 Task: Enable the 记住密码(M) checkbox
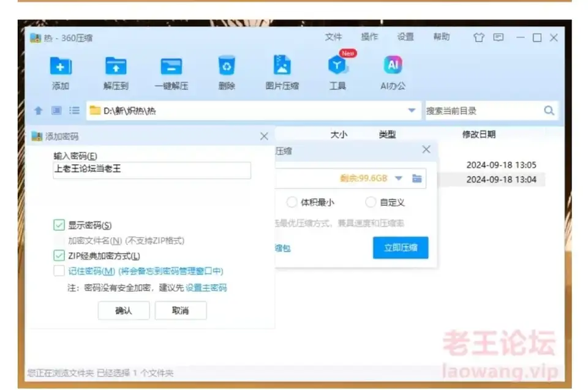coord(59,271)
